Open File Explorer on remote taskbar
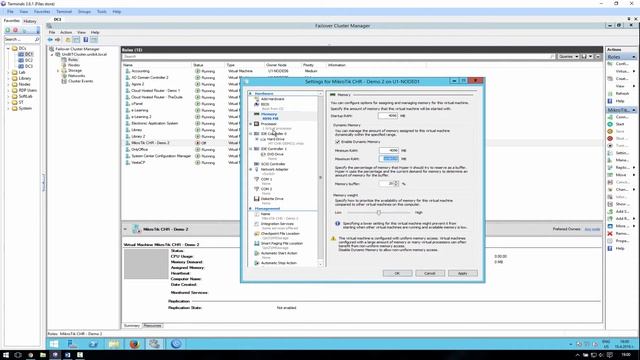The height and width of the screenshot is (360, 640). point(114,344)
